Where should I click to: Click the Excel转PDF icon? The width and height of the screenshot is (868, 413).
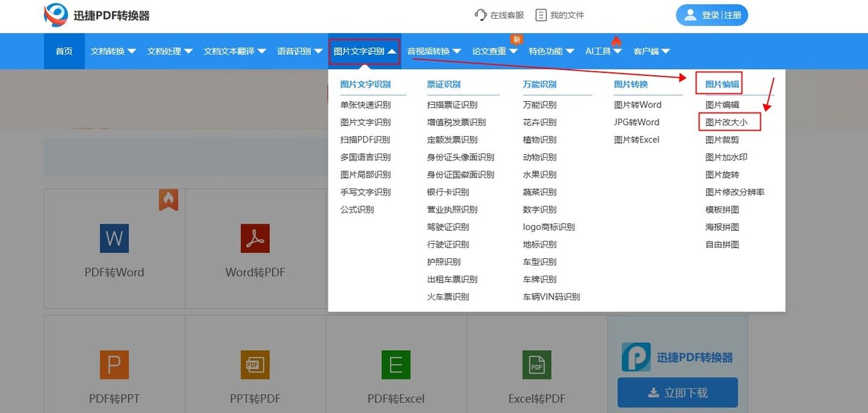(x=537, y=365)
